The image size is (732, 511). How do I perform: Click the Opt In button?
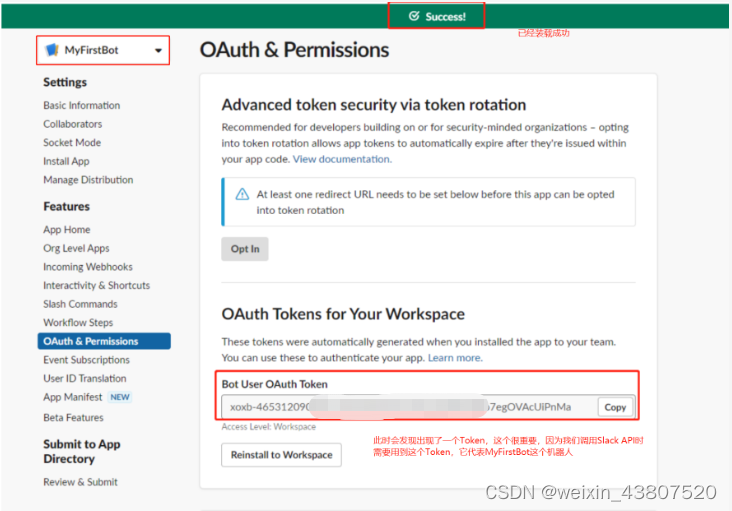point(245,249)
